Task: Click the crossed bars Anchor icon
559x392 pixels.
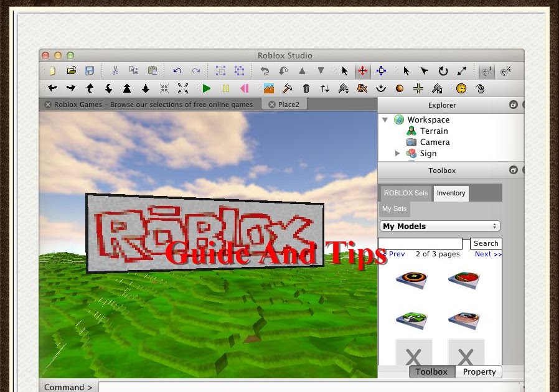Action: pos(418,88)
